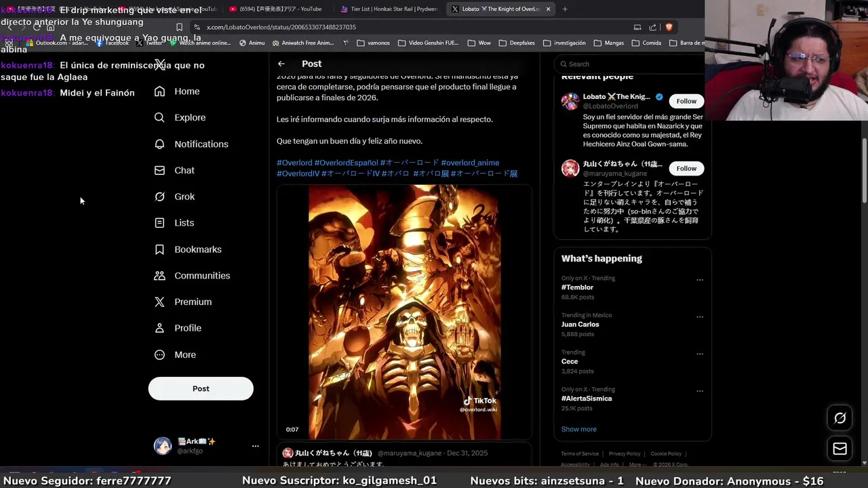Open the Deepfakes bookmarks folder

[x=517, y=43]
